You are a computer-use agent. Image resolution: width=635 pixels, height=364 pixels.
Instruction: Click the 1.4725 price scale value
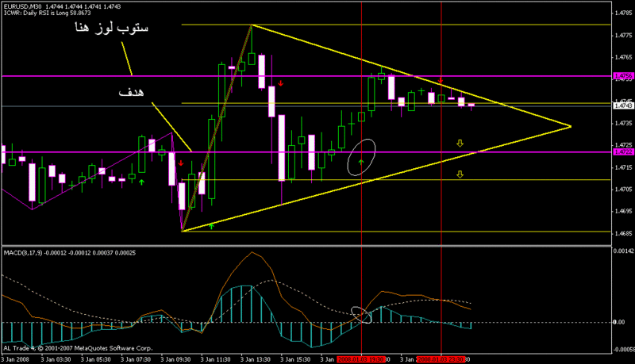coord(624,145)
